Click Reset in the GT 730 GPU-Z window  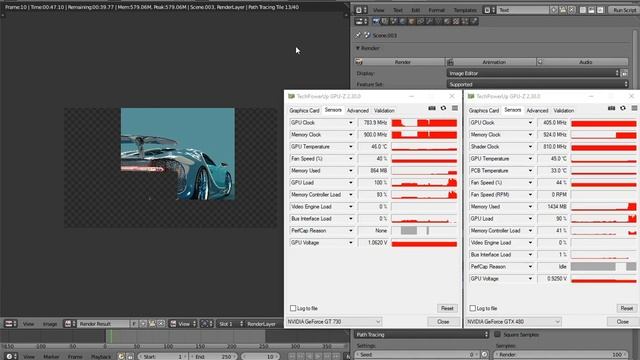447,308
